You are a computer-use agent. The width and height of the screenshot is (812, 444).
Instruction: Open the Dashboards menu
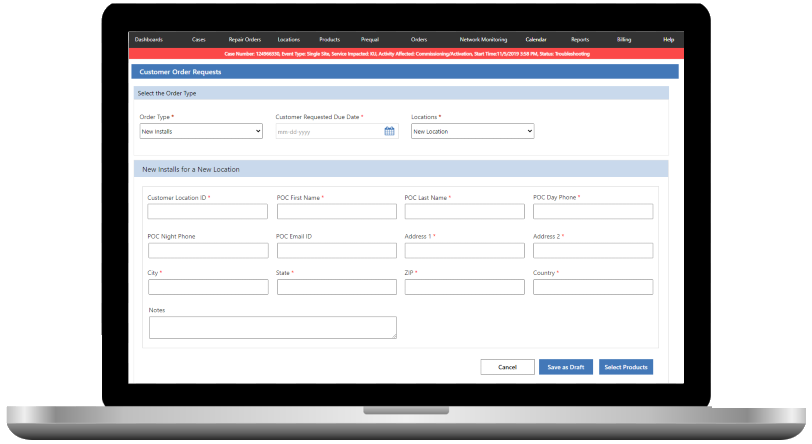[x=148, y=39]
